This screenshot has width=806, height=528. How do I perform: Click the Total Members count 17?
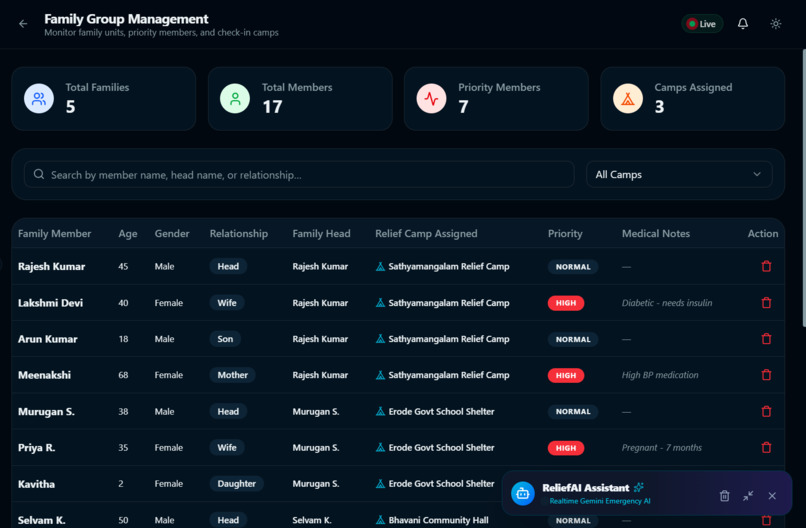pos(272,106)
